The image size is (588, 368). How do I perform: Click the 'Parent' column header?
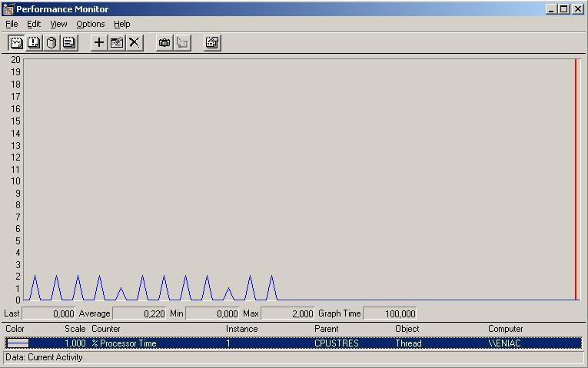(x=326, y=329)
